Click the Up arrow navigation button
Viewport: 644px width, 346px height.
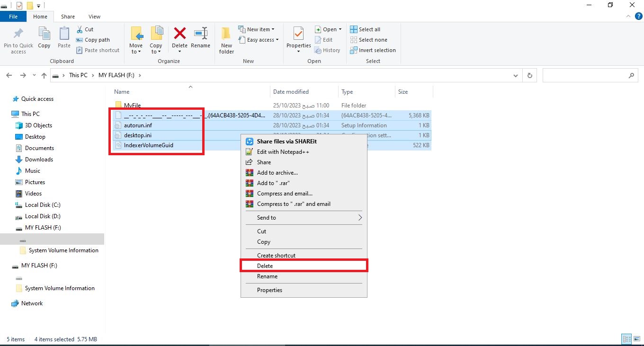[44, 75]
